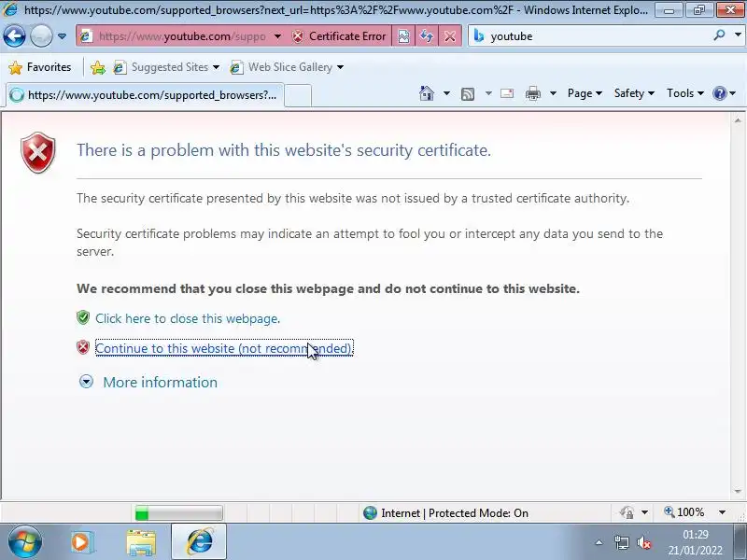Click the More information link text
This screenshot has width=747, height=560.
160,383
